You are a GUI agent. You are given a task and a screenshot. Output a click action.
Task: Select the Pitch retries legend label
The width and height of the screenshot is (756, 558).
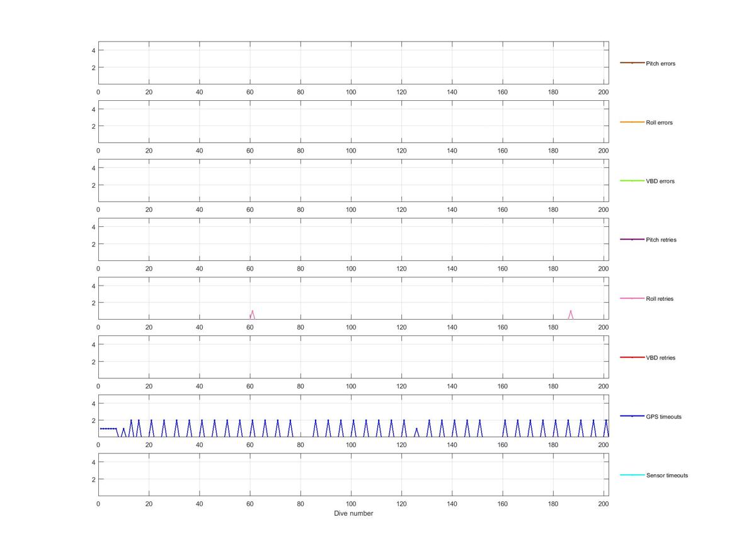[x=661, y=240]
